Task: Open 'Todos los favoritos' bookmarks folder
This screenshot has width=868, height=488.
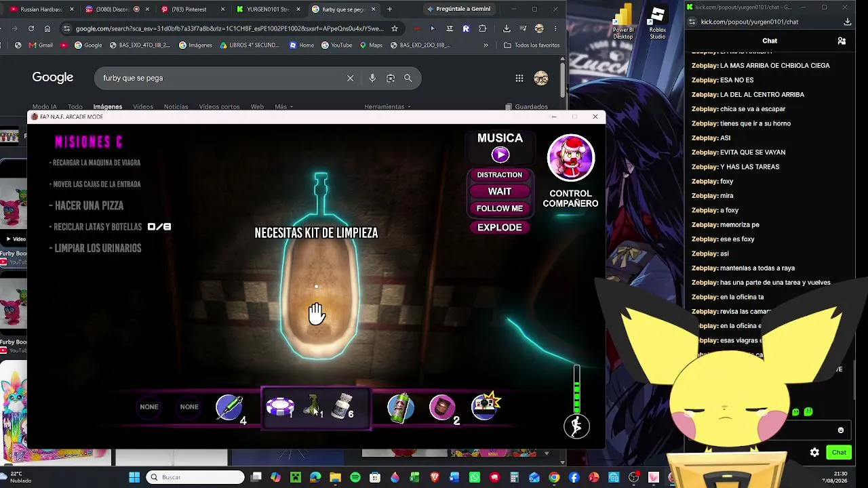Action: [532, 45]
